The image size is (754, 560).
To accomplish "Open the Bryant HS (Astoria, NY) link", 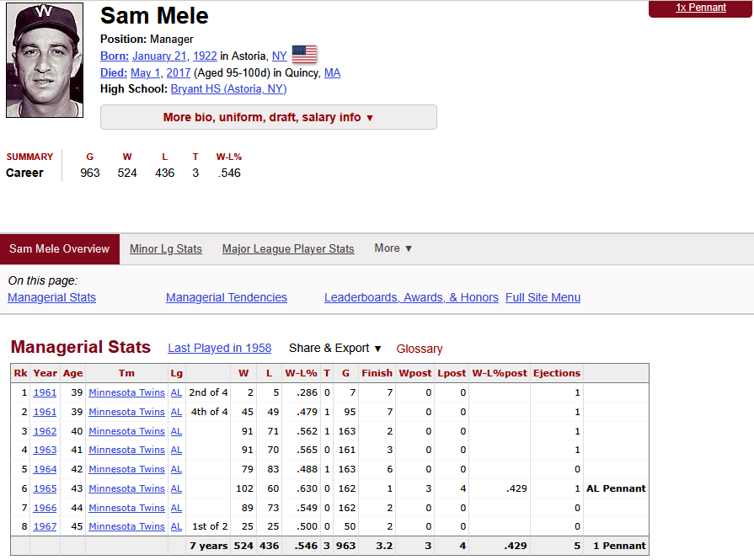I will 228,88.
